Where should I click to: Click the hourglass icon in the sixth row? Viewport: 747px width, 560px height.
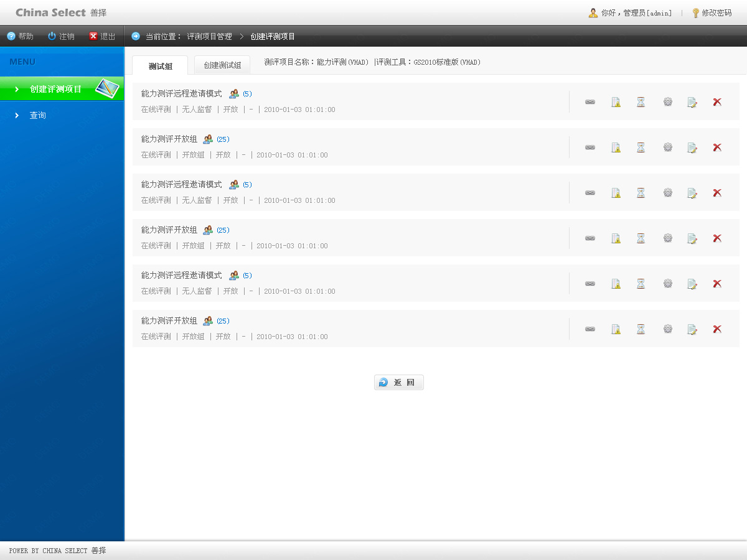click(x=641, y=329)
